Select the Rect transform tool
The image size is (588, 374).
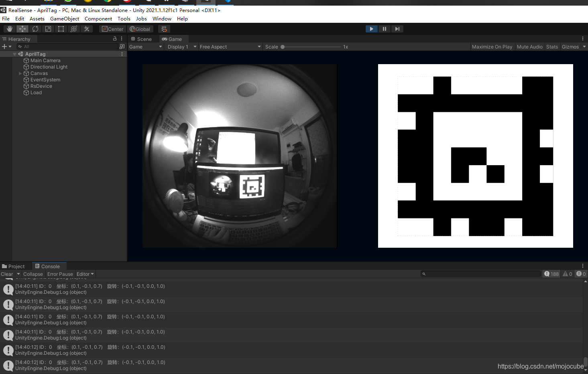click(x=61, y=29)
